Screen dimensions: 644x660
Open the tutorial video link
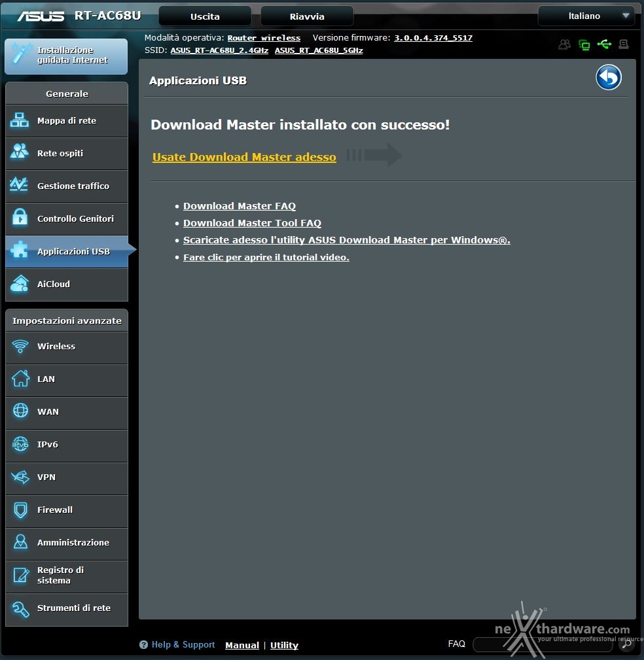click(x=266, y=257)
